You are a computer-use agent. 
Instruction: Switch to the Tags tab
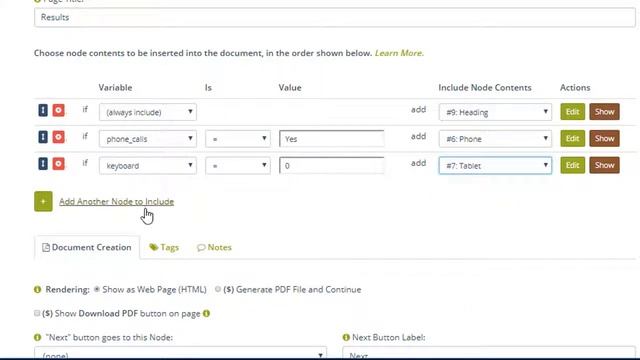164,247
